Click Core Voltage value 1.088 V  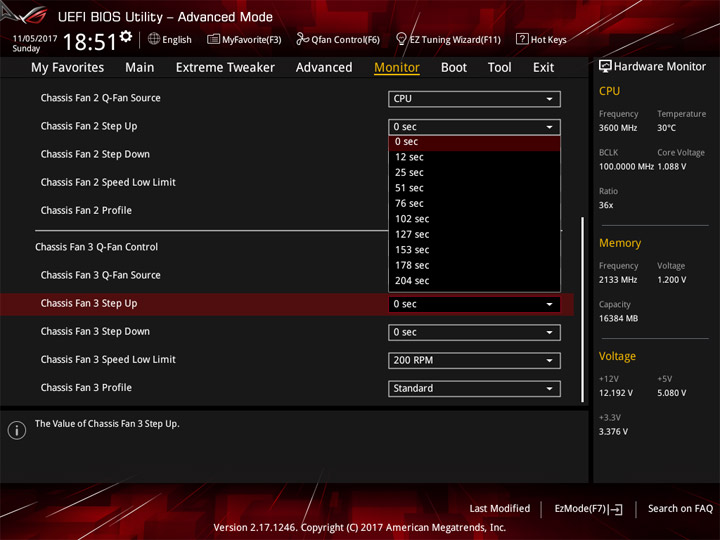coord(672,167)
